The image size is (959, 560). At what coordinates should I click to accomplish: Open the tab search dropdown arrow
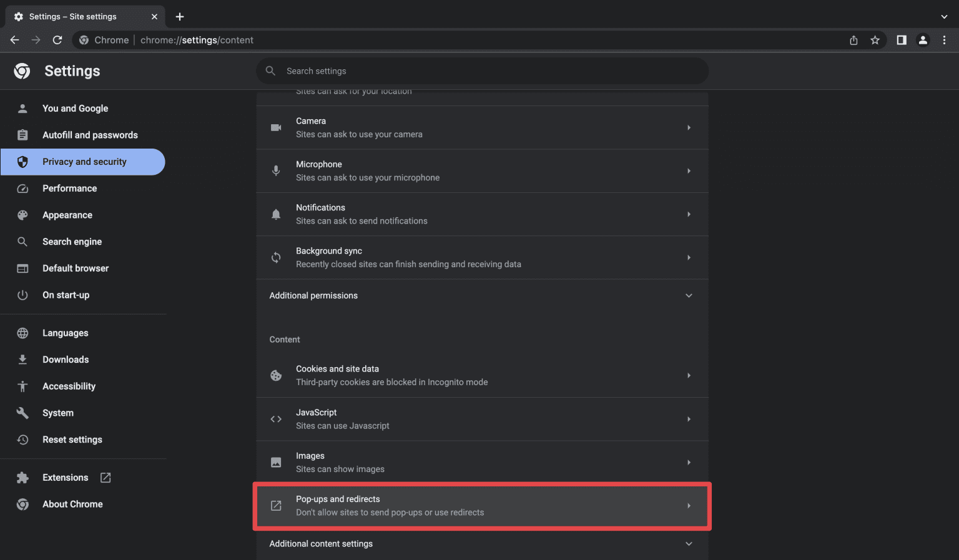[944, 17]
